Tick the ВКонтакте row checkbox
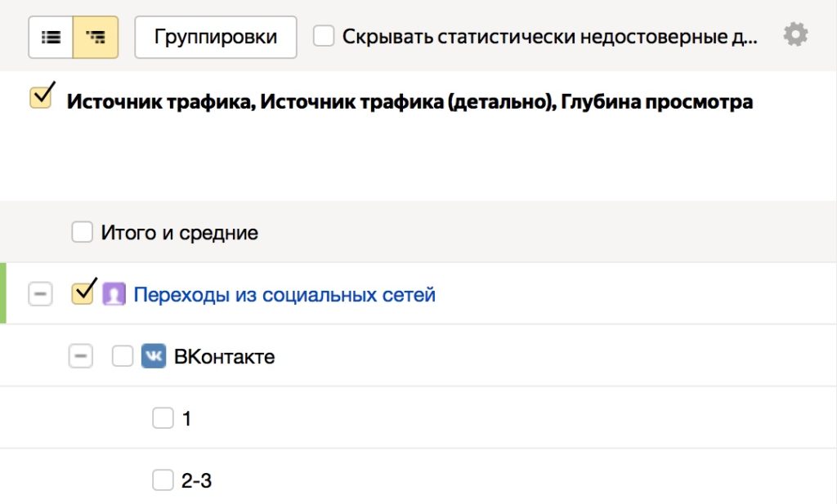This screenshot has width=837, height=504. (123, 356)
